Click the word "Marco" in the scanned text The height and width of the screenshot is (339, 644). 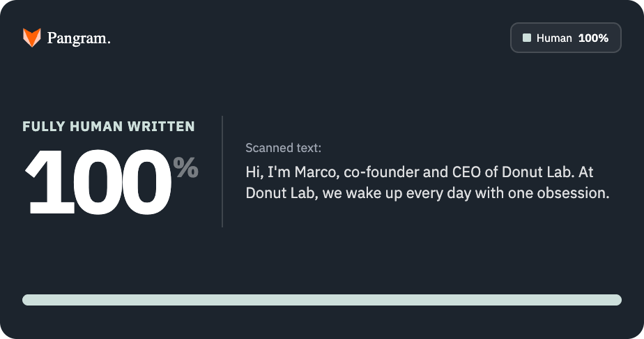[316, 172]
